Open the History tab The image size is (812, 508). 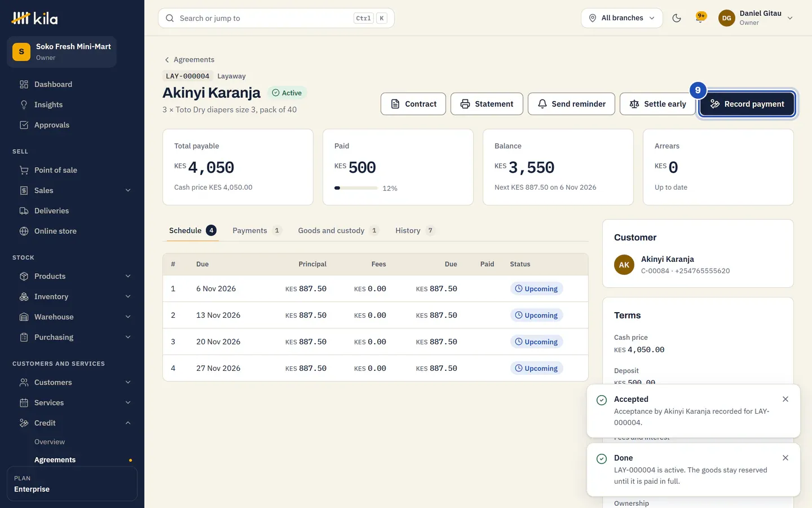click(x=414, y=230)
